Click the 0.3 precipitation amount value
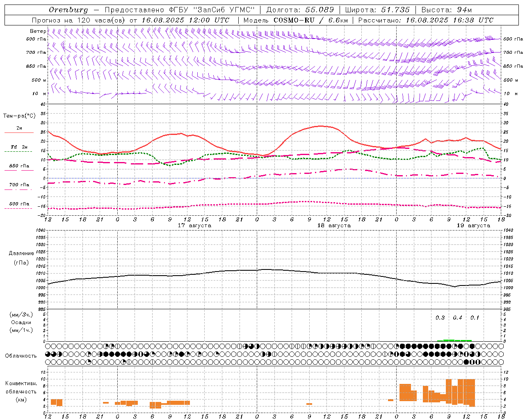This screenshot has height=420, width=525. click(440, 318)
